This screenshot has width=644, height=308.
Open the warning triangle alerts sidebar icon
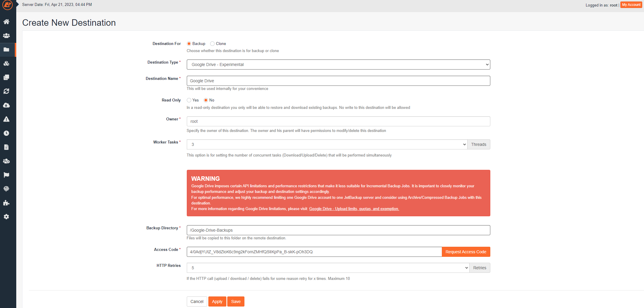(7, 119)
